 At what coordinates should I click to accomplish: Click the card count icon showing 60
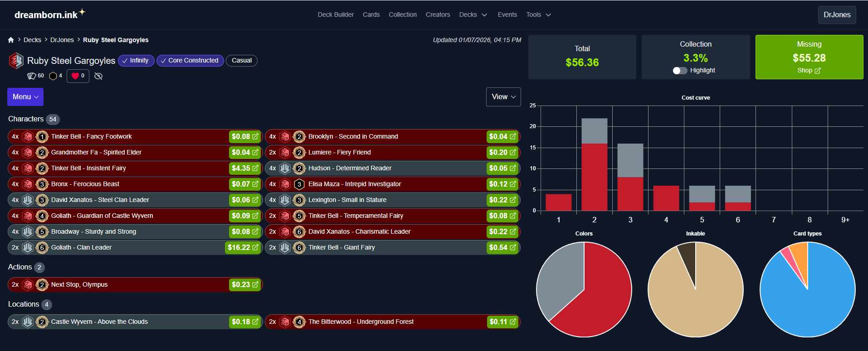coord(31,76)
